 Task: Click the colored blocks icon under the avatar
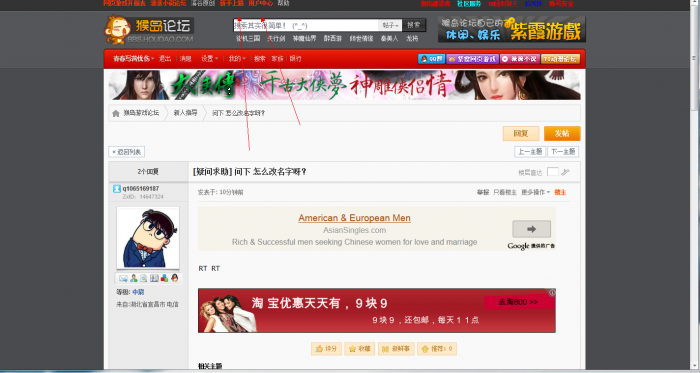click(x=164, y=278)
